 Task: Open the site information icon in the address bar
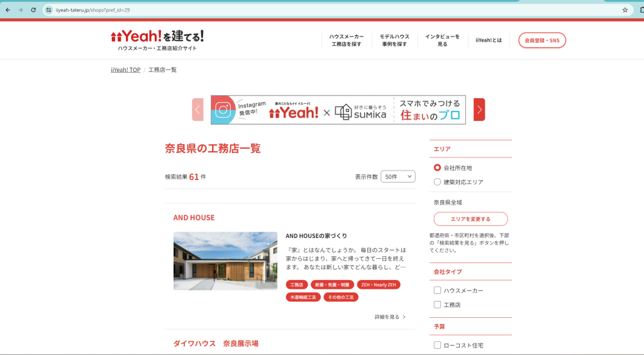[49, 10]
